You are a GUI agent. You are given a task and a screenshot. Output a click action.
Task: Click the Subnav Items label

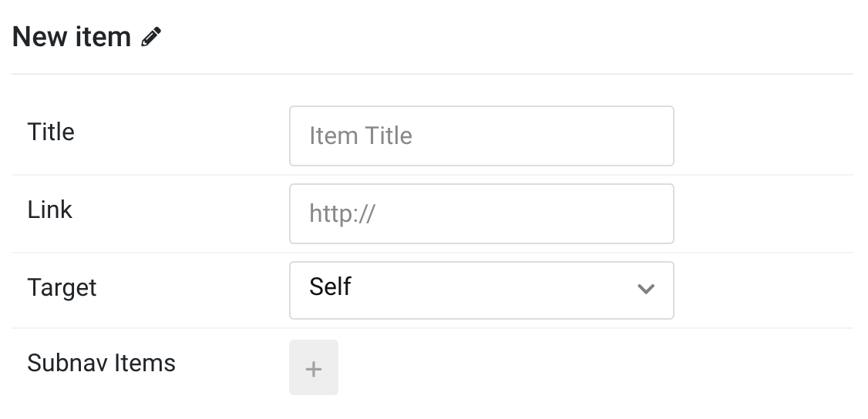pos(101,364)
